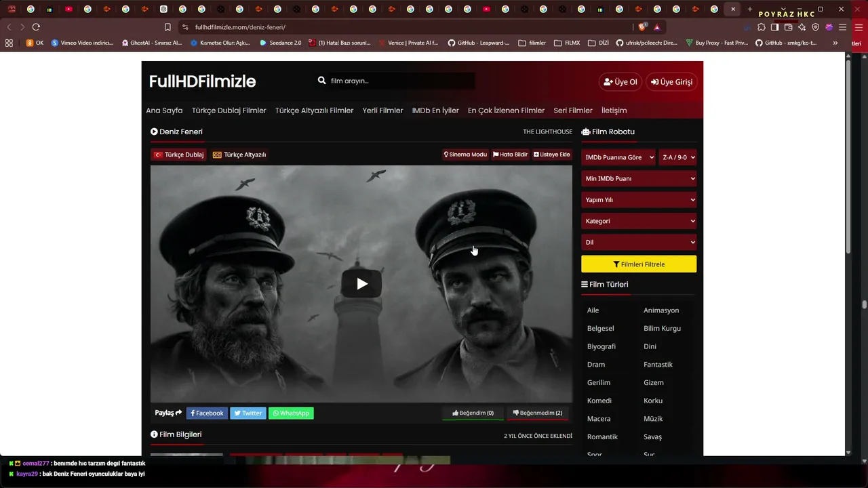Like the film with Beğendim
The height and width of the screenshot is (488, 868).
pyautogui.click(x=473, y=413)
